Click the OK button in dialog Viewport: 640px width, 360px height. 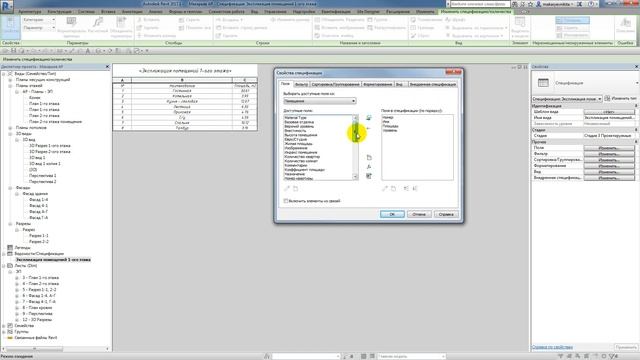pyautogui.click(x=392, y=214)
